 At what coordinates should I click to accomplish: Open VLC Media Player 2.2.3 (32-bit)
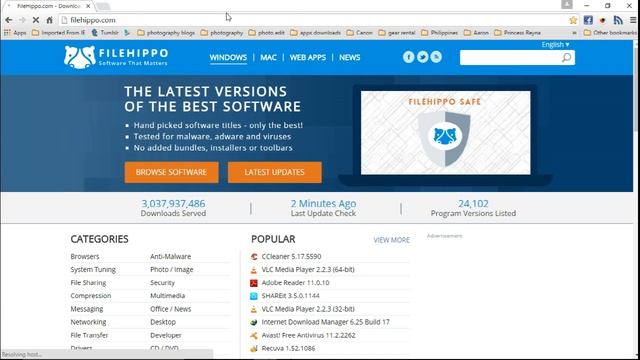pos(308,309)
